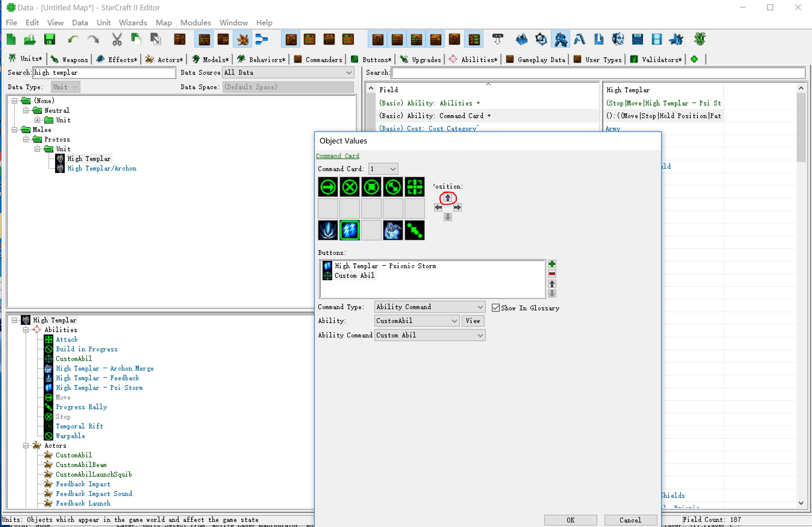Click the View button next to Ability

click(x=473, y=321)
